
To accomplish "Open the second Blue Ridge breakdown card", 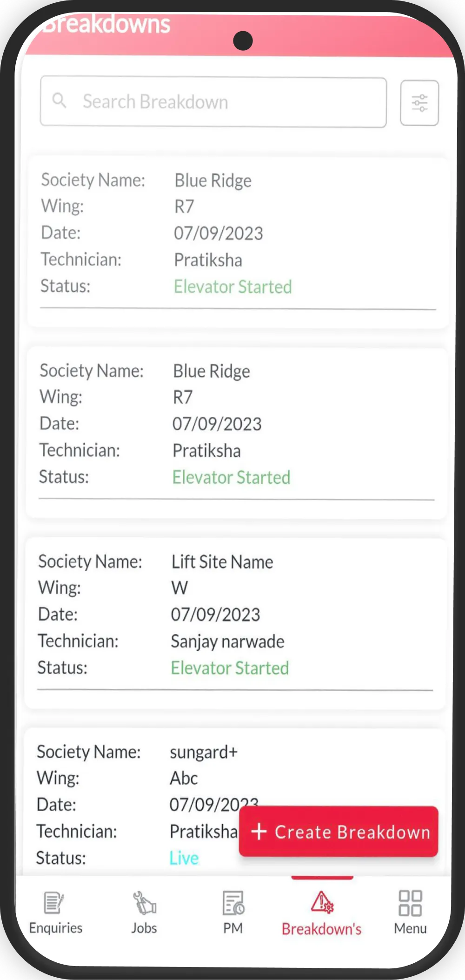I will (237, 433).
